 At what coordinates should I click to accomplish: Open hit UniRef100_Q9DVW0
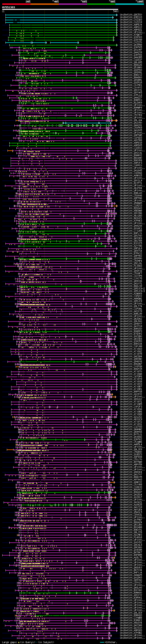(x=131, y=359)
